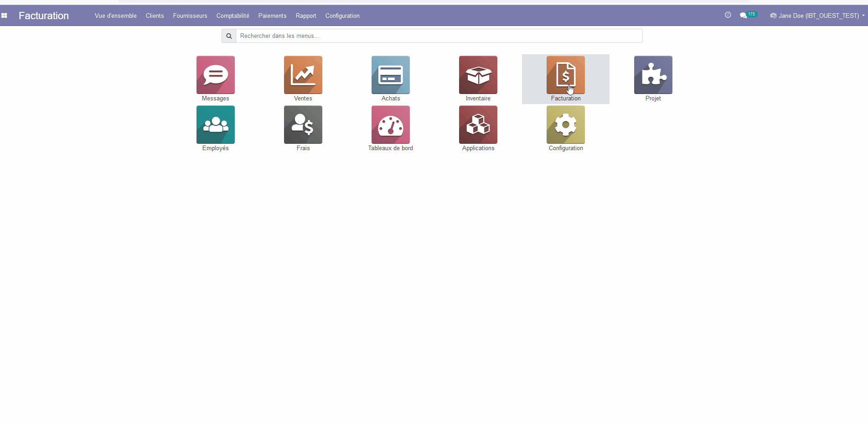Click the Facturation app icon
Image resolution: width=868 pixels, height=424 pixels.
tap(565, 75)
